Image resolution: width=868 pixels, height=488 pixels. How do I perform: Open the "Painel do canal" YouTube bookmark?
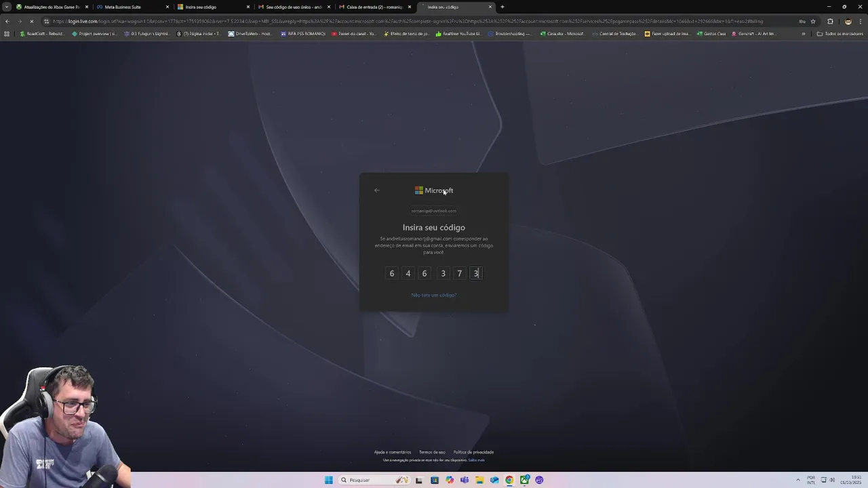click(x=353, y=34)
